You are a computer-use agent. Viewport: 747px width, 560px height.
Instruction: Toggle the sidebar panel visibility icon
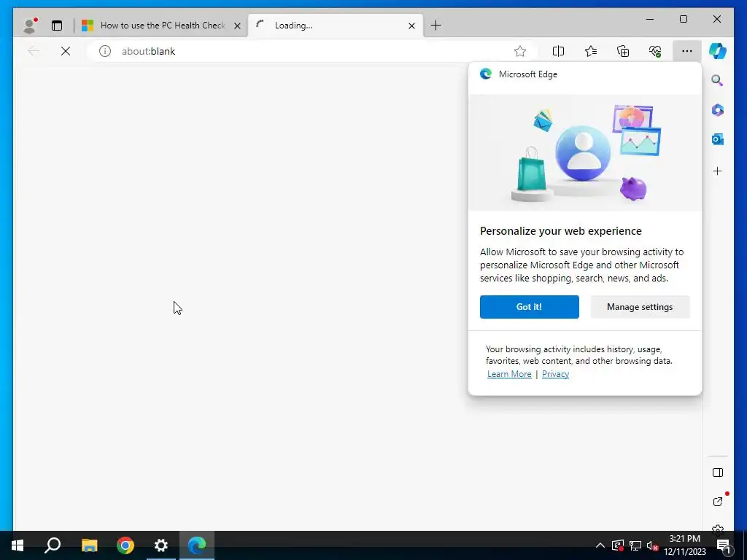pyautogui.click(x=718, y=472)
